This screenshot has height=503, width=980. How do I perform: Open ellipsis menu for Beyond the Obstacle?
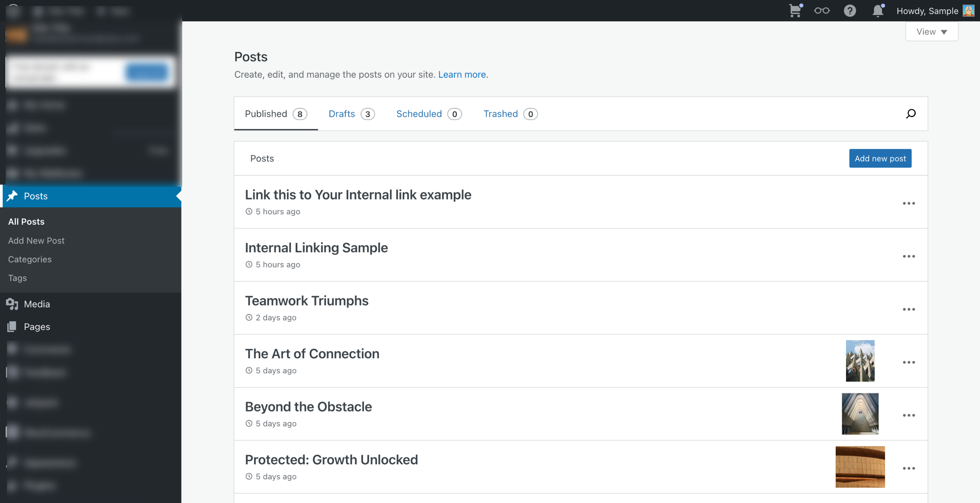point(908,415)
